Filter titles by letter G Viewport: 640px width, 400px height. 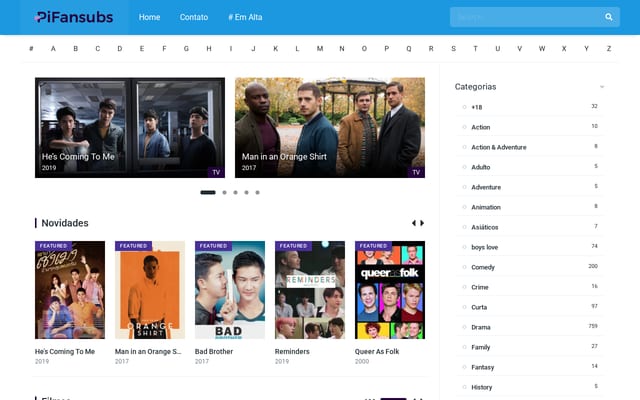[x=186, y=49]
